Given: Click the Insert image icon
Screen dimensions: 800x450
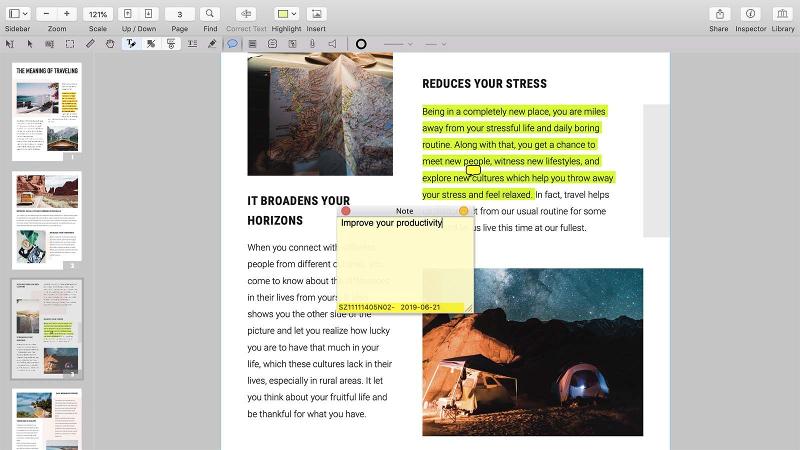Looking at the screenshot, I should [x=316, y=14].
